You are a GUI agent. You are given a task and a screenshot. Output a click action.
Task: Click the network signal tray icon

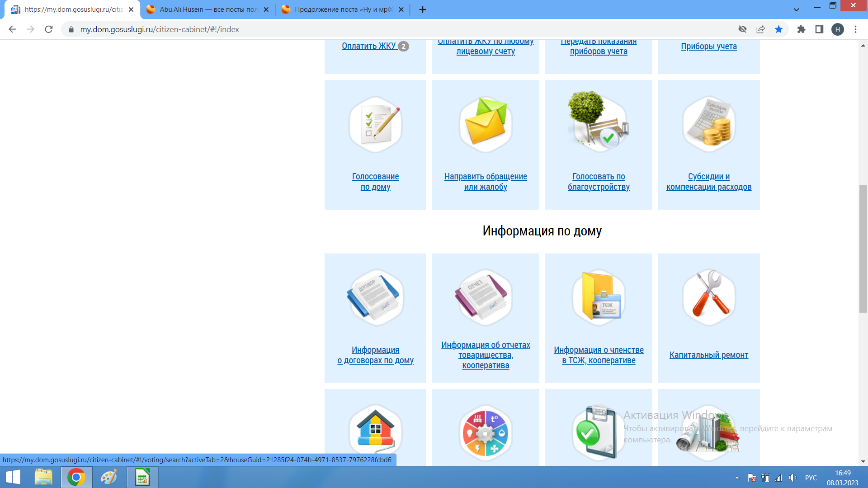pyautogui.click(x=778, y=478)
